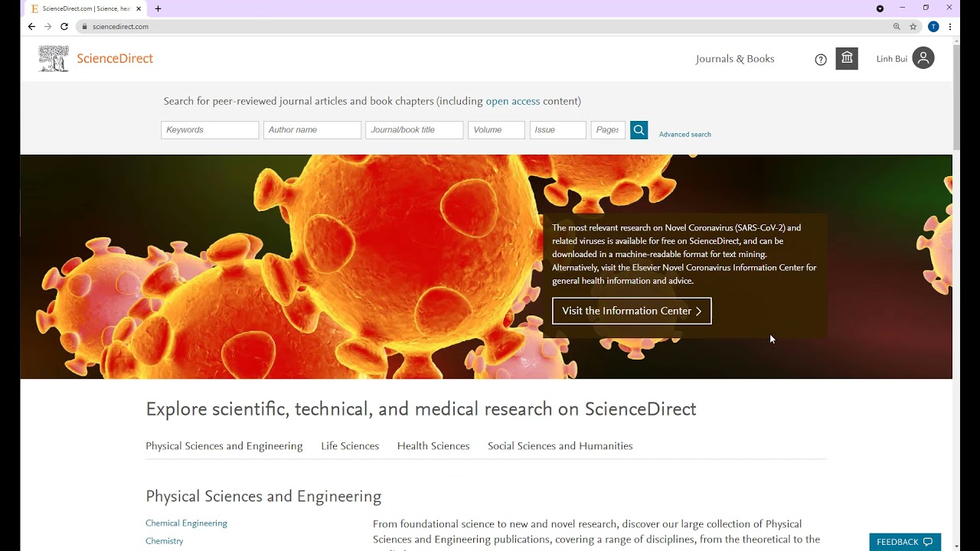Click the Physical Sciences and Engineering section heading

(263, 497)
